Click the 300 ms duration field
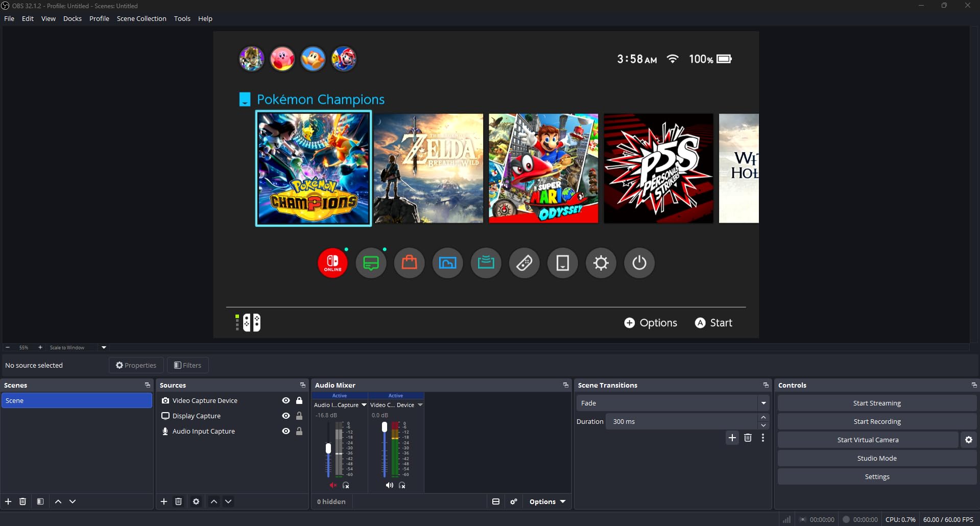The image size is (980, 526). [682, 421]
